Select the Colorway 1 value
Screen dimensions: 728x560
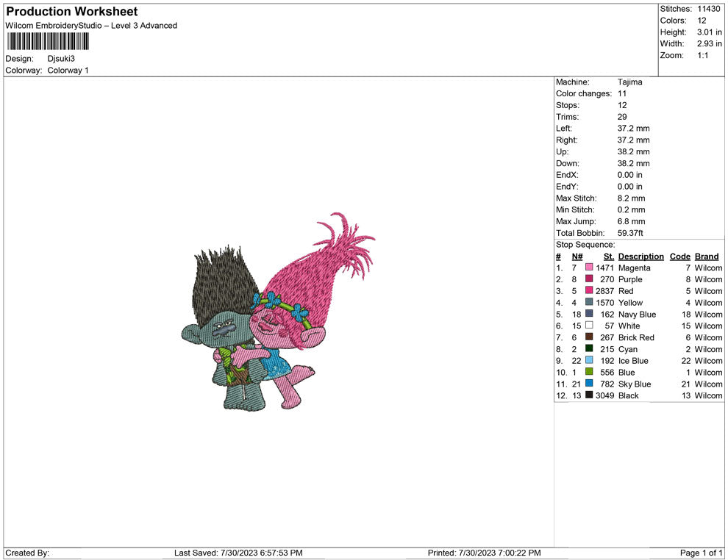pyautogui.click(x=68, y=70)
